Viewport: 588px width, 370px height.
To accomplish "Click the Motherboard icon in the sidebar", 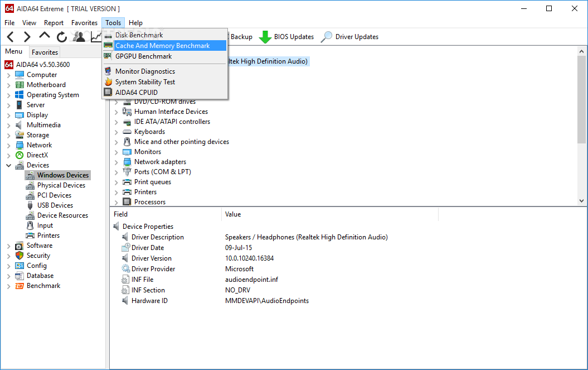I will (20, 85).
